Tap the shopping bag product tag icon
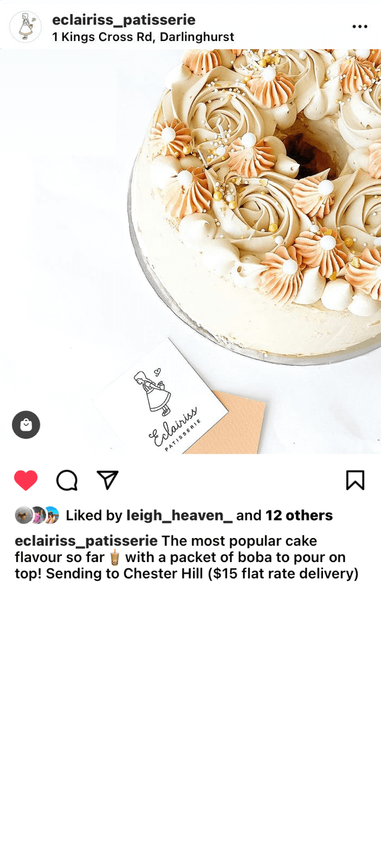381x868 pixels. pos(26,425)
